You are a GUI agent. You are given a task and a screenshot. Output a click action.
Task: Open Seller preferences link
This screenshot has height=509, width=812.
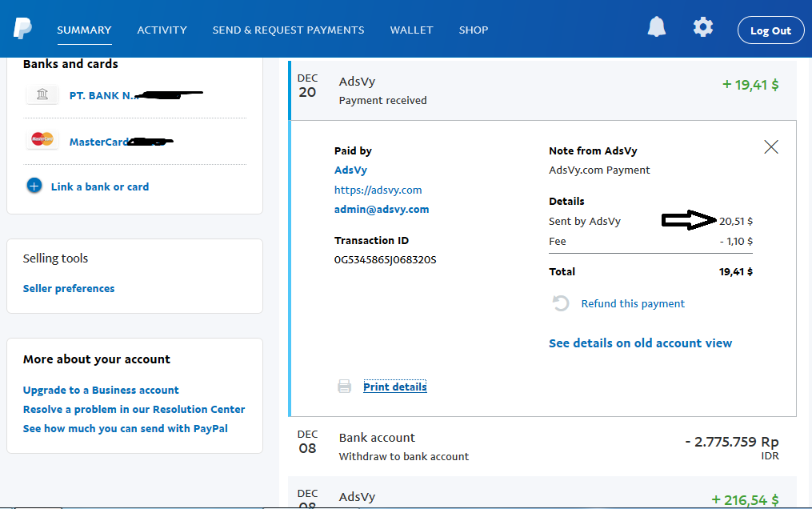click(68, 288)
